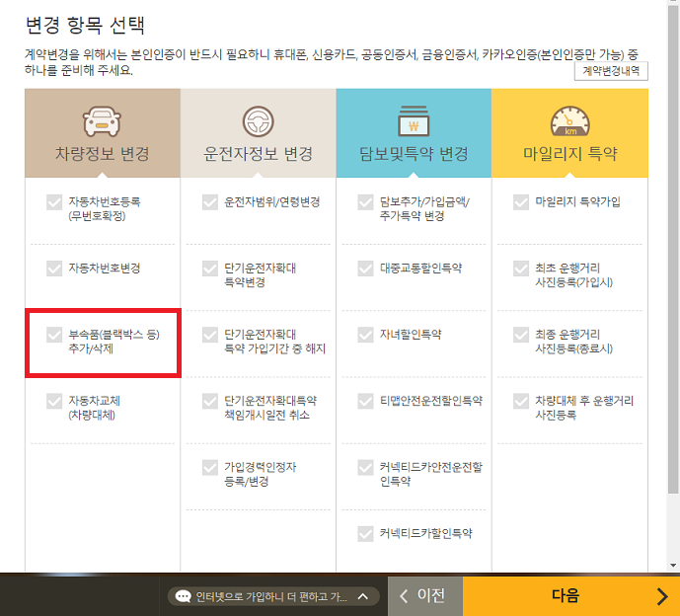Click the 자녀할인특약 label text

pos(411,335)
